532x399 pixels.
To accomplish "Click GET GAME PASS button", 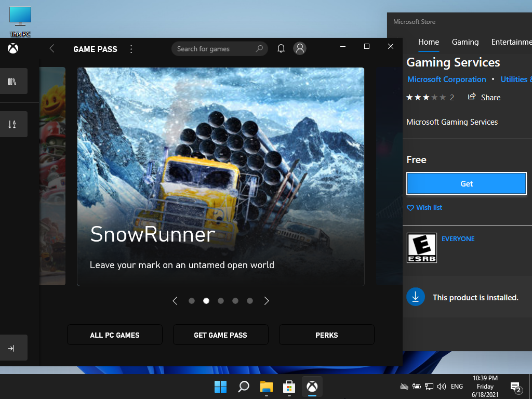I will [x=220, y=335].
